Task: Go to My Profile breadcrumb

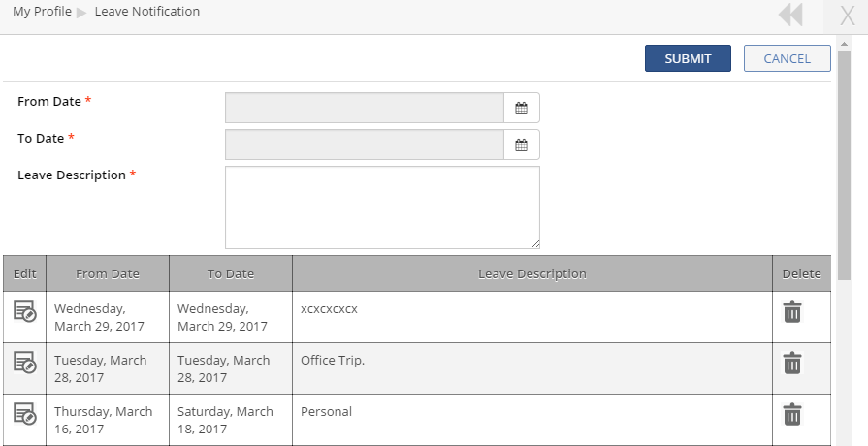Action: [x=42, y=12]
